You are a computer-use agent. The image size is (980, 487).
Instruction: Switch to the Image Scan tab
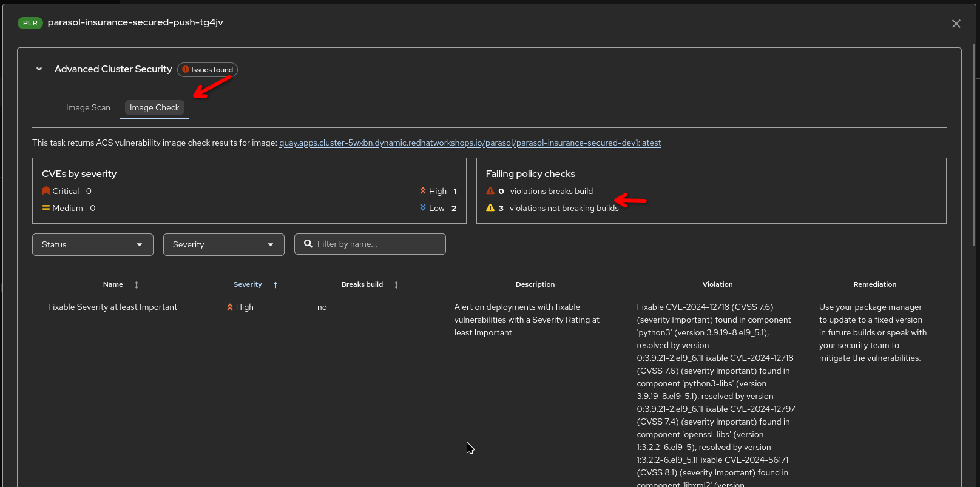88,107
